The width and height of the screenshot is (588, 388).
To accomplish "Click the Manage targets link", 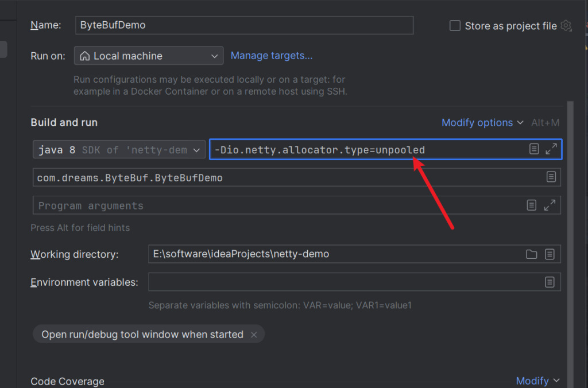I will click(272, 56).
